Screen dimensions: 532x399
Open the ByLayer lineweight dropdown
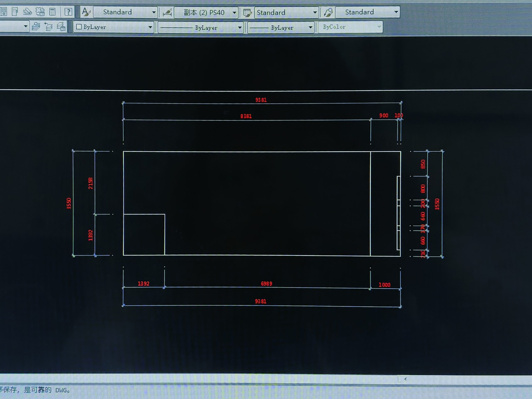pos(310,28)
